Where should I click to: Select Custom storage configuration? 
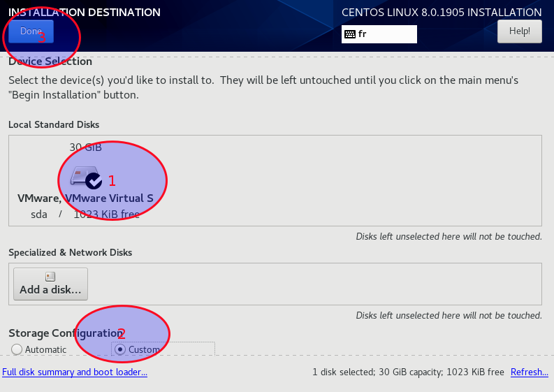point(120,349)
